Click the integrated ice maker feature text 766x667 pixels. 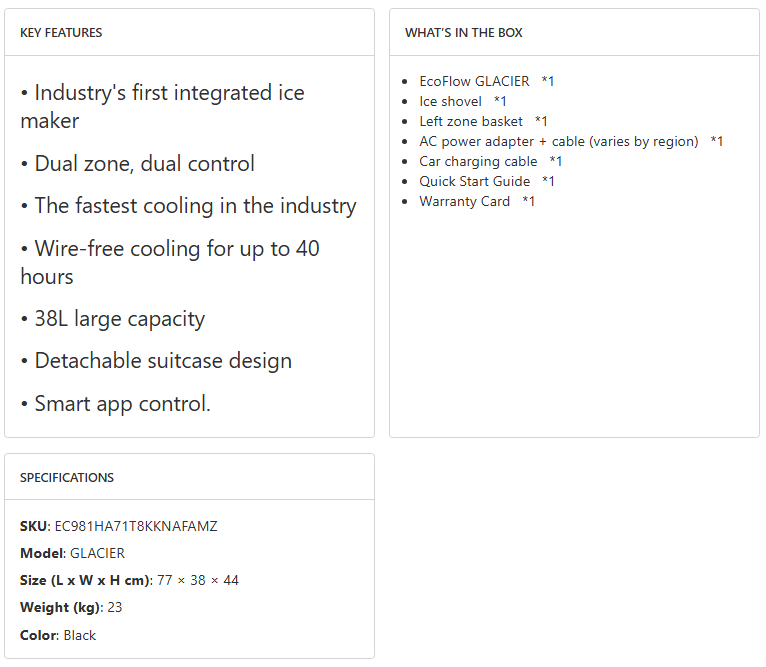[162, 107]
